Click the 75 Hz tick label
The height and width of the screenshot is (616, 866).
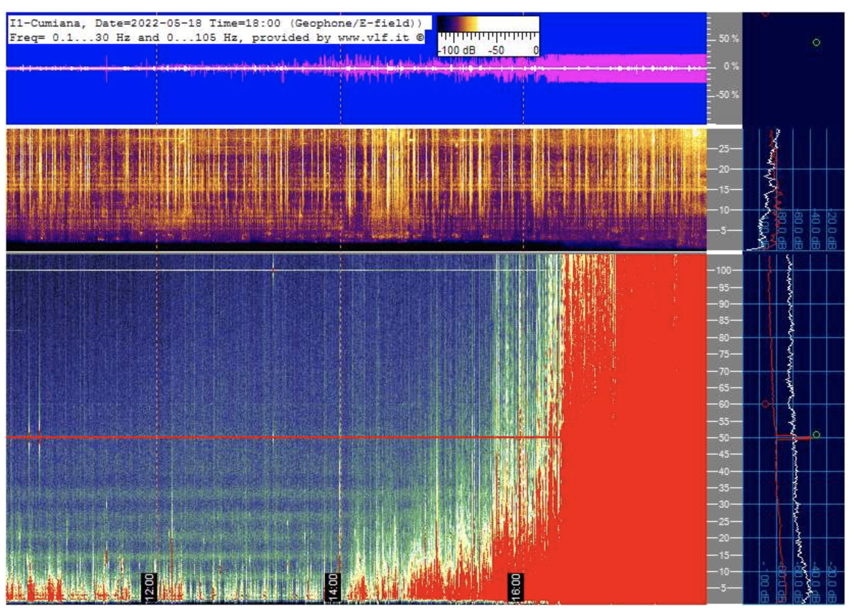(x=724, y=354)
